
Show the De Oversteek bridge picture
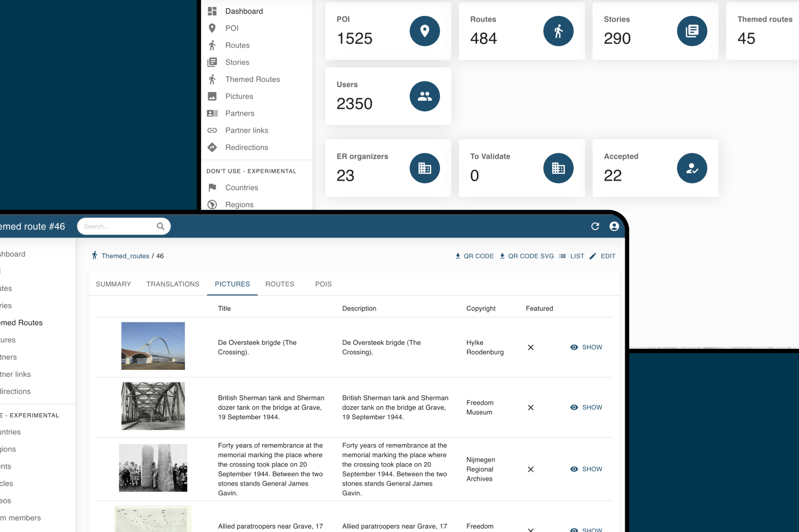point(586,347)
